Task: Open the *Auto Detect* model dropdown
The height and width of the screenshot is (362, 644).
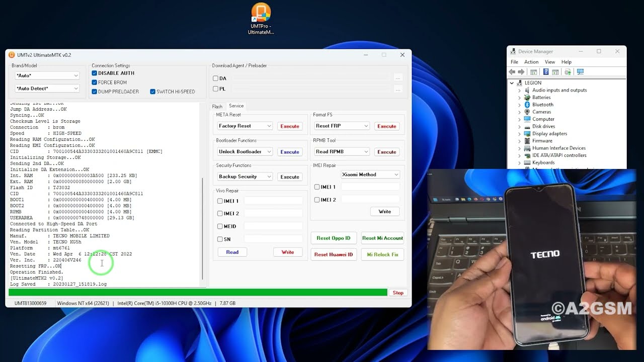Action: tap(47, 88)
